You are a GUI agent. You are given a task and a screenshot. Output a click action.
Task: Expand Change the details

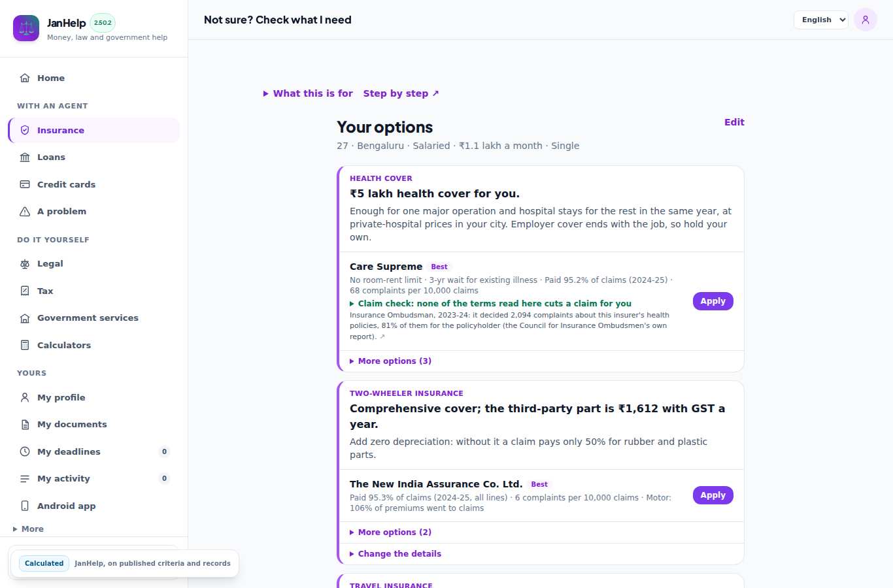(x=396, y=554)
